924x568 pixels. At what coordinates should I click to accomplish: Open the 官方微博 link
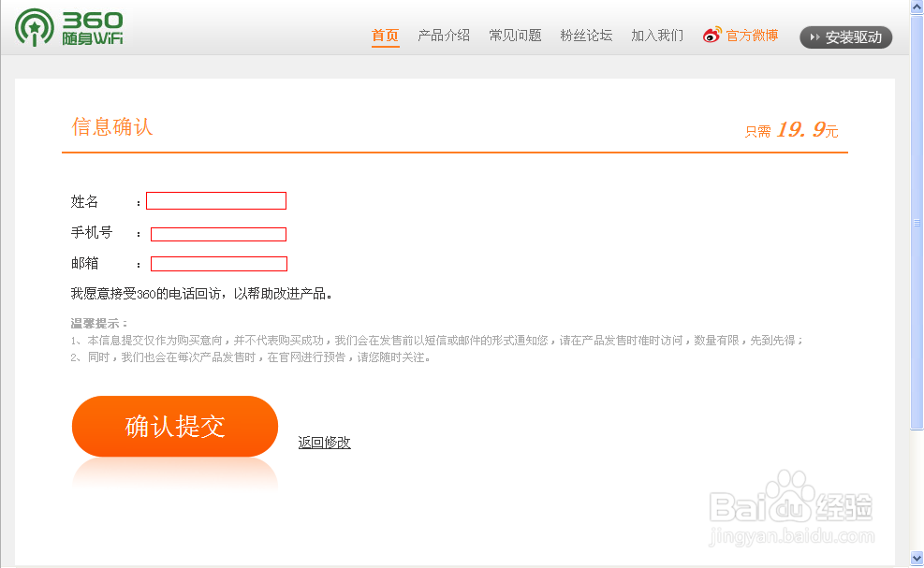(752, 36)
